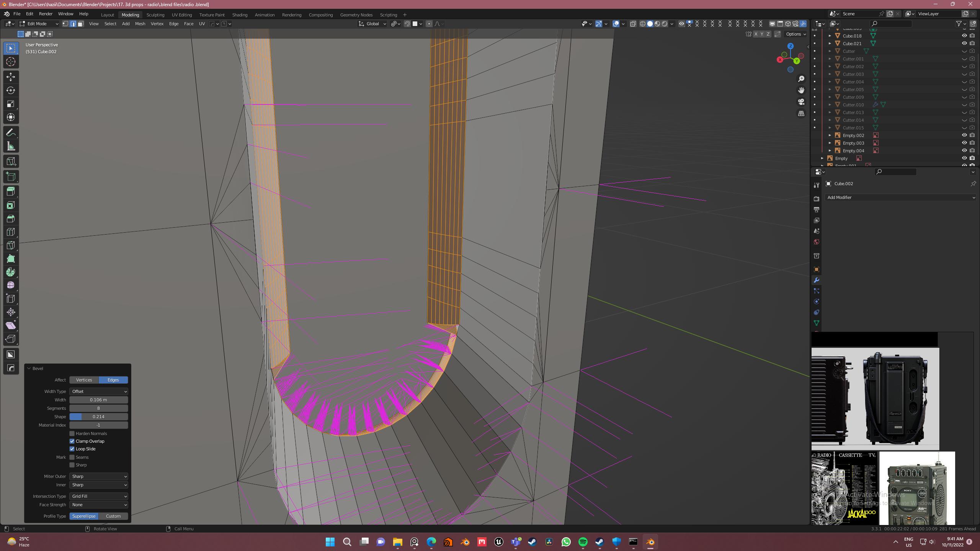Viewport: 980px width, 551px height.
Task: Switch to Sculpting workspace tab
Action: tap(155, 15)
